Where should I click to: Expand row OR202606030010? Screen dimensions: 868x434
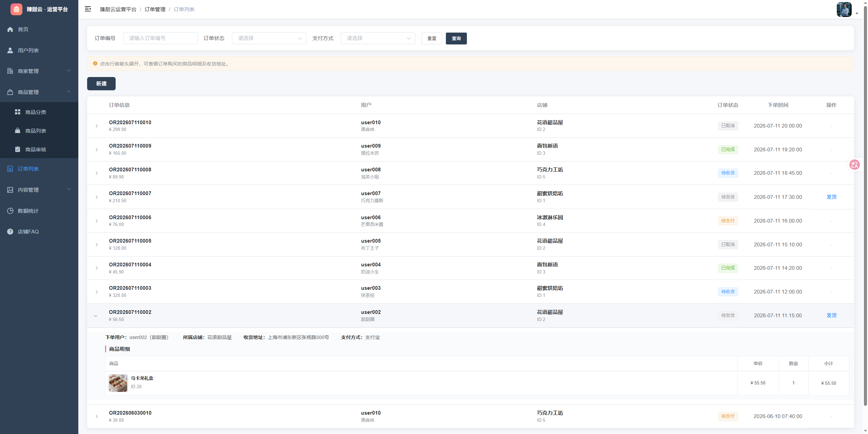point(97,416)
